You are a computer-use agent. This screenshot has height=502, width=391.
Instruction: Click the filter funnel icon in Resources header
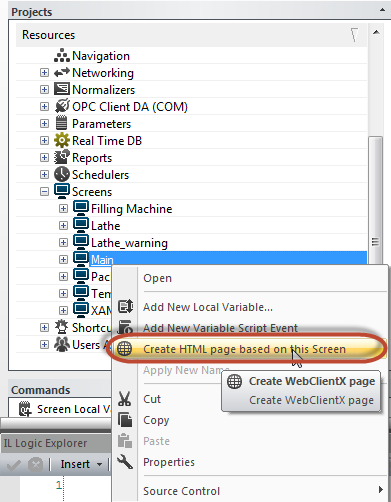(x=354, y=35)
